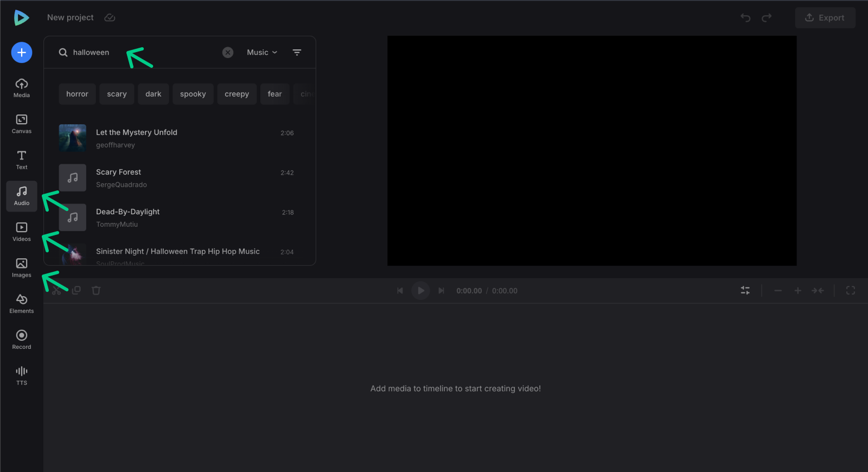
Task: Click the blue plus add button
Action: 22,53
